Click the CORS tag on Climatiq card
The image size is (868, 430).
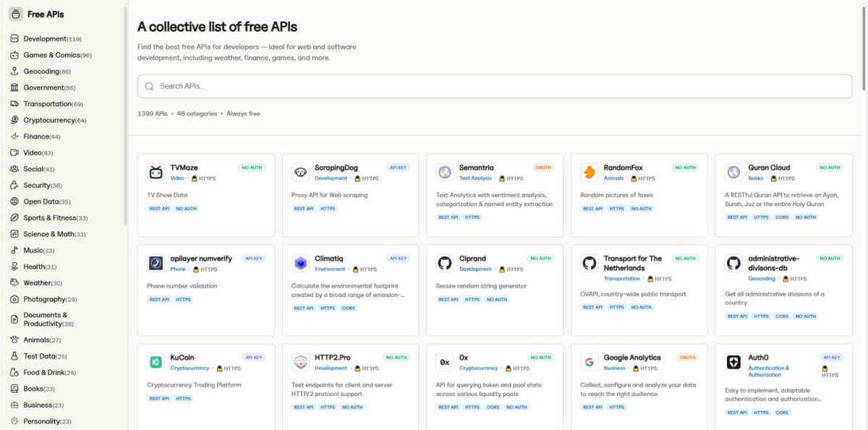(349, 308)
